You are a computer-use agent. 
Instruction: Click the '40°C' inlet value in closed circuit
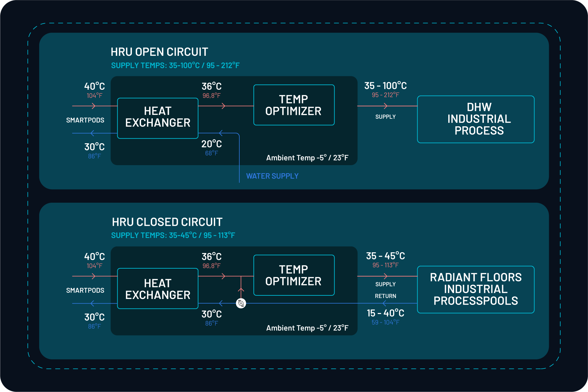(94, 257)
